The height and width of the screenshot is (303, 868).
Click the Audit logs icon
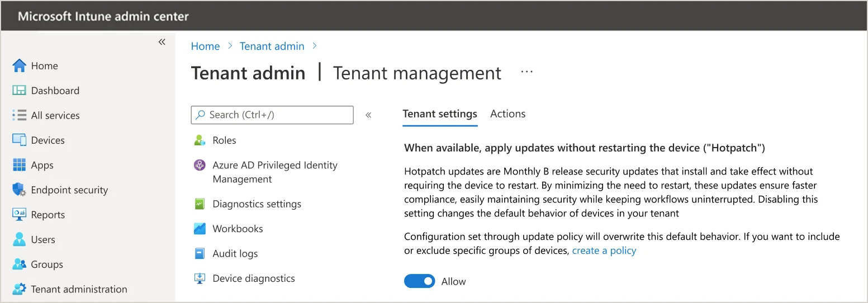200,254
